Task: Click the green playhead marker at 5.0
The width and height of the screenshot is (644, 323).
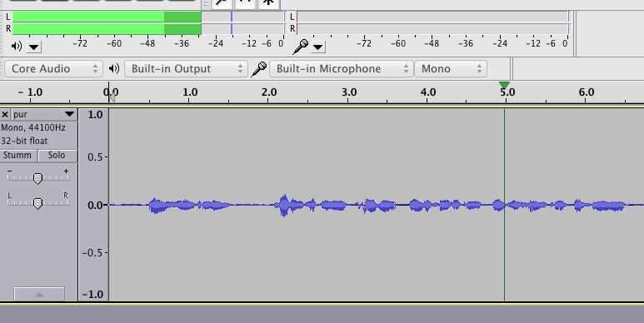Action: (504, 85)
